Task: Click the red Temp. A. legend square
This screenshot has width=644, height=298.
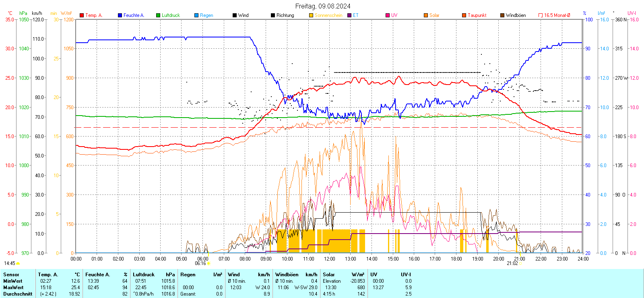Action: click(x=82, y=15)
